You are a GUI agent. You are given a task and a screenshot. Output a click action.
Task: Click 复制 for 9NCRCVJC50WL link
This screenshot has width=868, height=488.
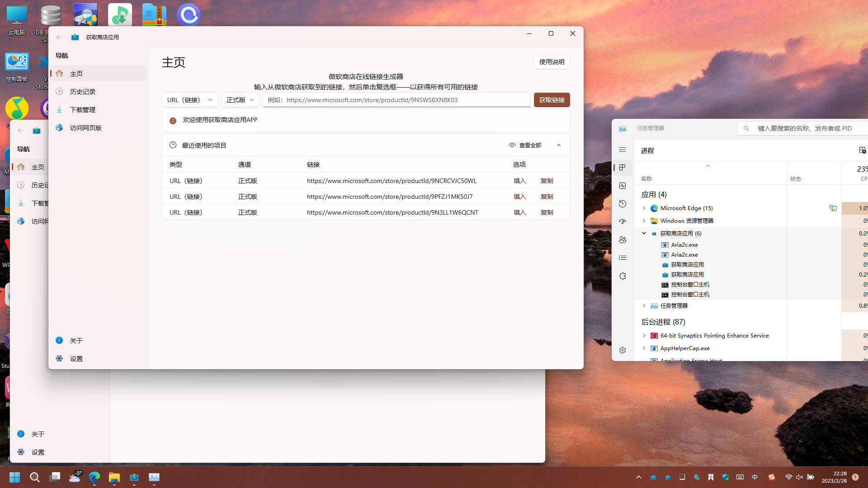pyautogui.click(x=547, y=181)
